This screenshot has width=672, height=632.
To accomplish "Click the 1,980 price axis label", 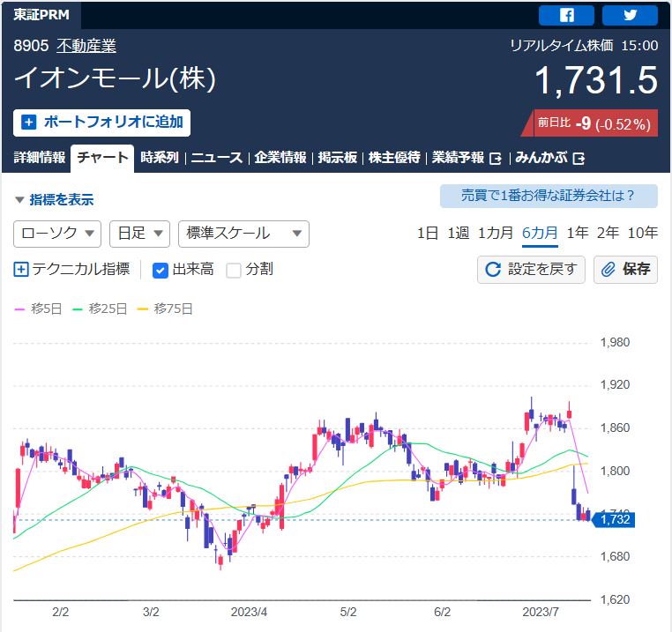I will click(615, 342).
